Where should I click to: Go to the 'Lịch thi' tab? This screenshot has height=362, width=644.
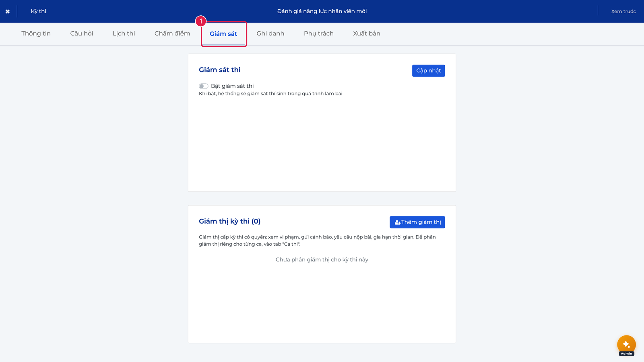click(124, 33)
